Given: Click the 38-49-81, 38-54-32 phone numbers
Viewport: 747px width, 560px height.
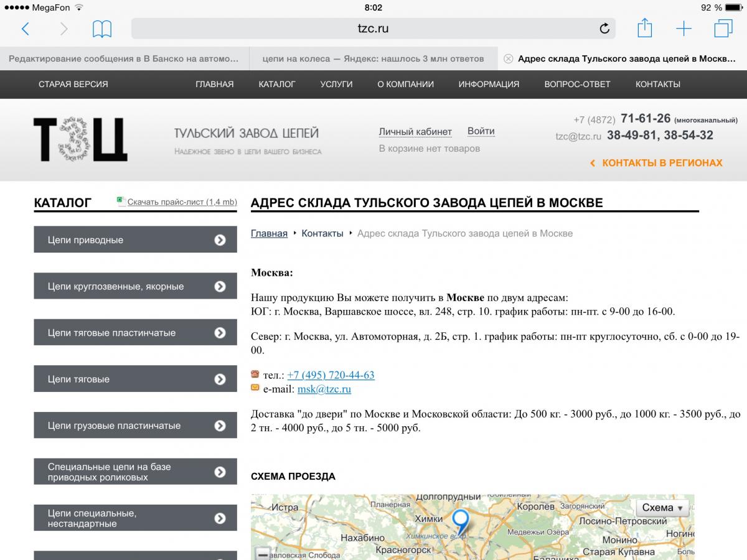Looking at the screenshot, I should (660, 135).
